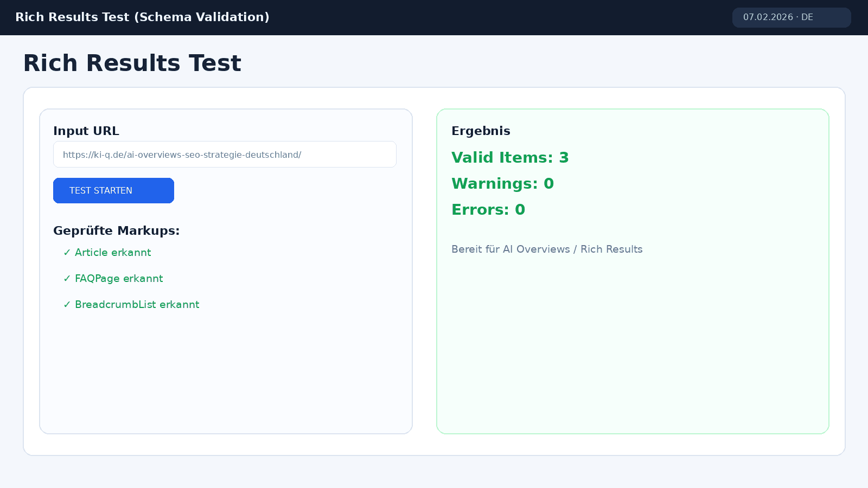Click the date badge showing "07.02.2026 · DE"
The image size is (868, 488).
coord(792,17)
